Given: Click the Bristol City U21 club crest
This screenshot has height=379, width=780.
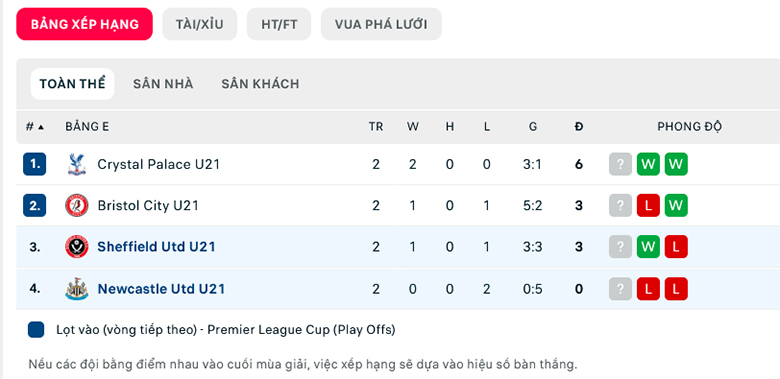Looking at the screenshot, I should (77, 205).
